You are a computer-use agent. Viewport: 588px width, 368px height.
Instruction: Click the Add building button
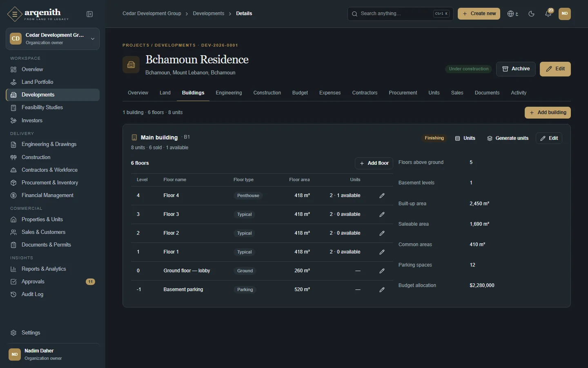click(x=548, y=112)
